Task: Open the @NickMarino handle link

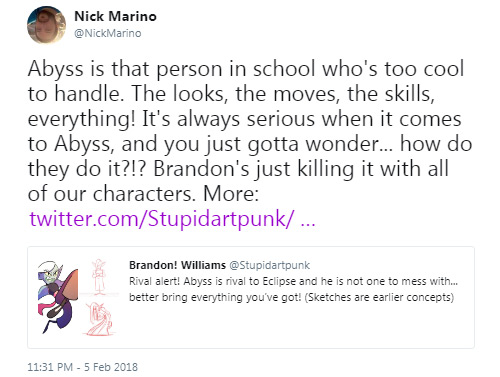Action: tap(108, 33)
